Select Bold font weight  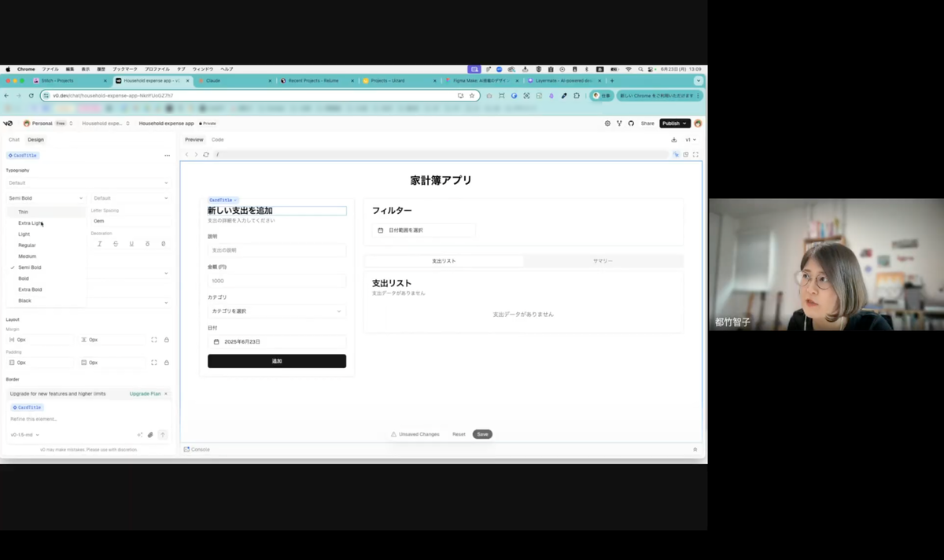pos(46,278)
